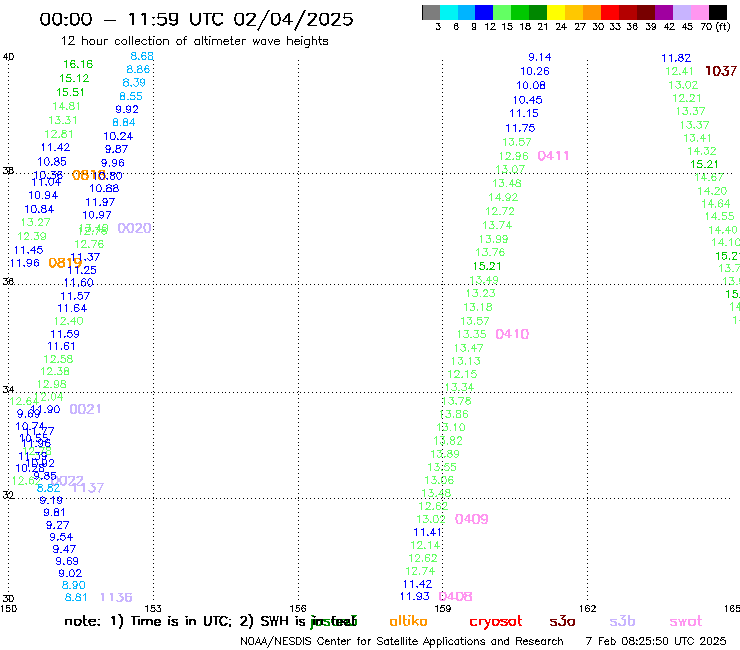Click subtitle '12 hour collection of altimeter wave heights'
The image size is (740, 650).
point(194,41)
